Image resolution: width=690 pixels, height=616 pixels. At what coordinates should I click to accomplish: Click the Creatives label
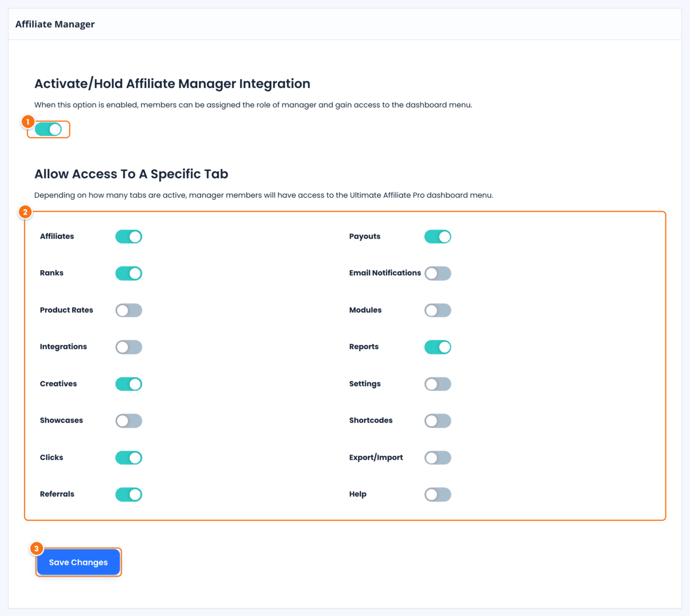pyautogui.click(x=58, y=383)
